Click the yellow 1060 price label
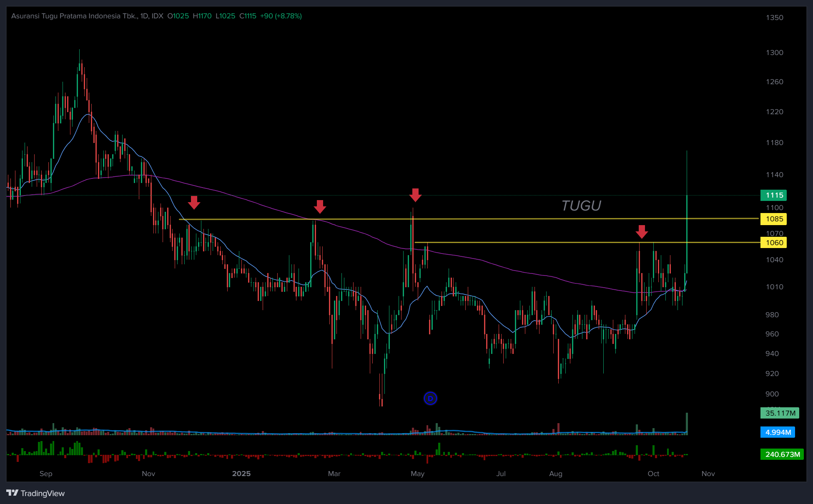The height and width of the screenshot is (504, 813). click(x=774, y=243)
